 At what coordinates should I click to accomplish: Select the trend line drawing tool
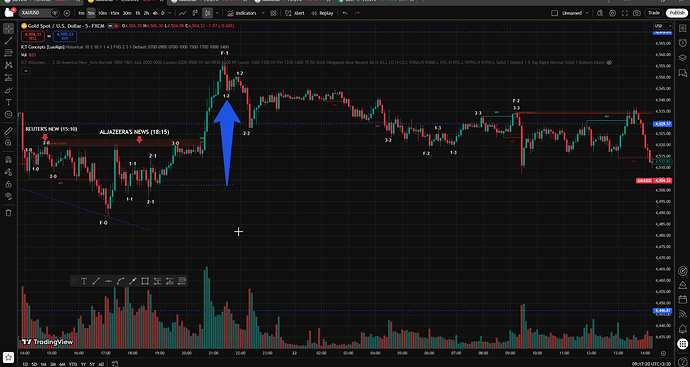point(8,41)
